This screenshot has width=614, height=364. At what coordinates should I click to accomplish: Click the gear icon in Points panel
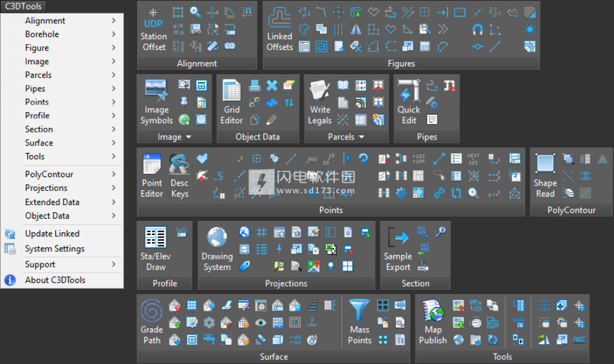tap(401, 193)
